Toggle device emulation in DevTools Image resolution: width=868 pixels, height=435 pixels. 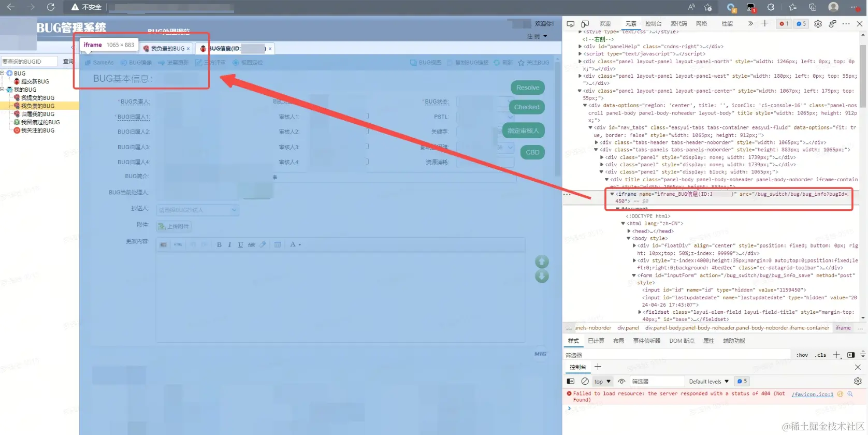point(585,24)
